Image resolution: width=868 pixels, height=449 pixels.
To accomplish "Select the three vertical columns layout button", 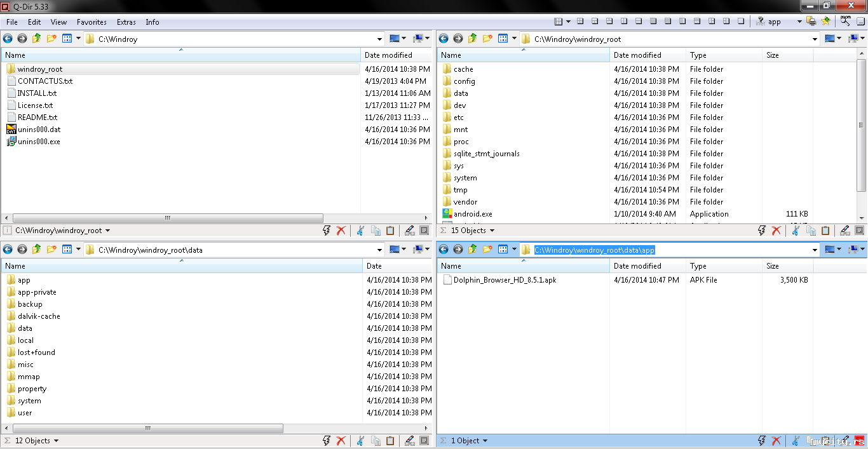I will tap(682, 21).
